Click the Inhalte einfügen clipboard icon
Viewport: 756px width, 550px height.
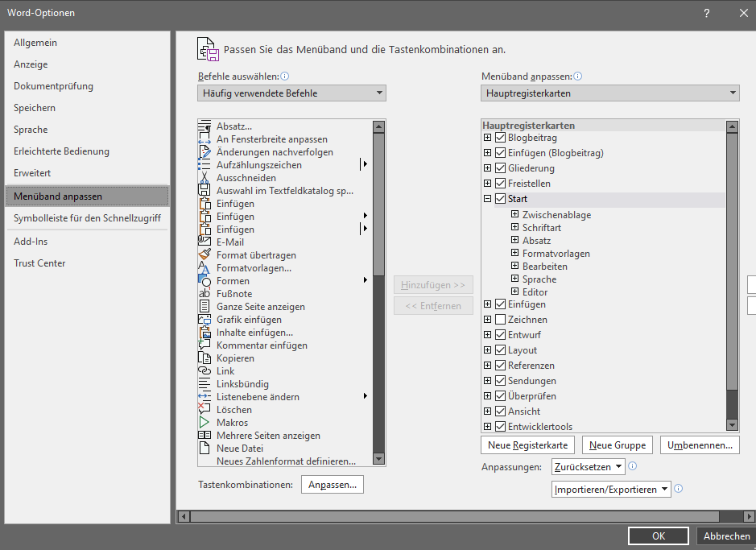coord(204,333)
